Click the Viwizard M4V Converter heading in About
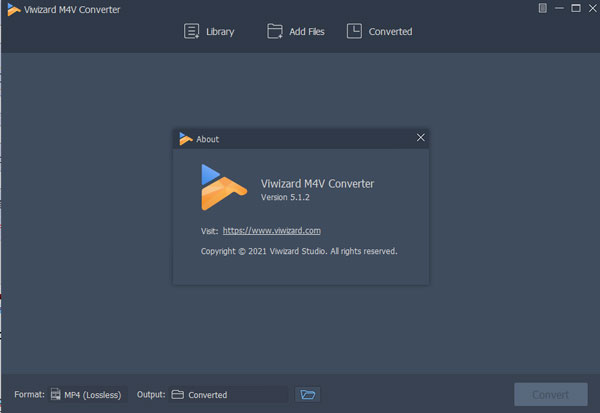The image size is (600, 413). pos(317,184)
